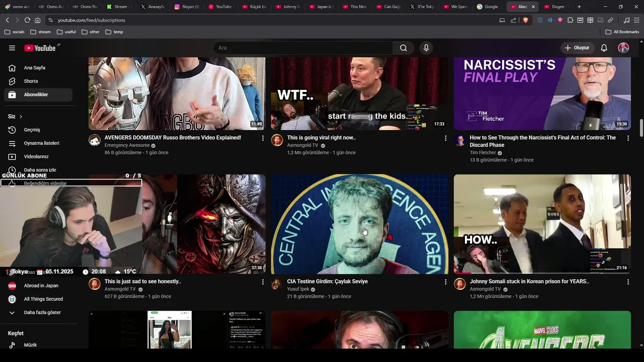
Task: Click the Brave Shields lion icon
Action: click(x=526, y=20)
